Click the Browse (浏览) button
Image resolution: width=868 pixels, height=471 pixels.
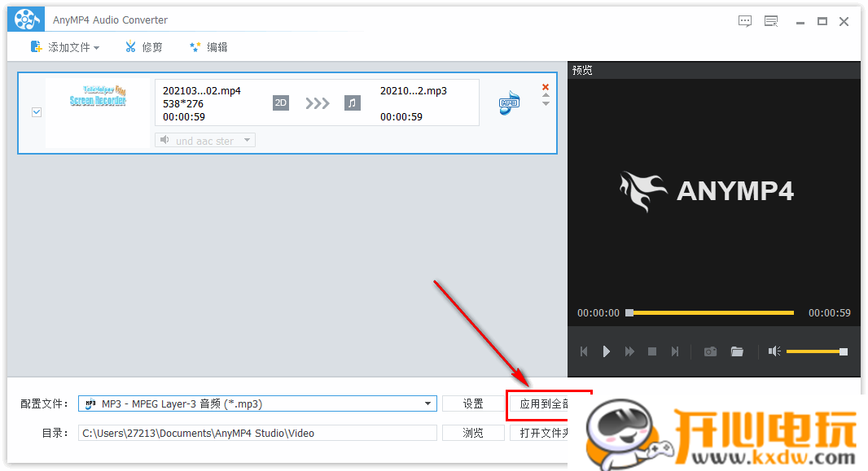coord(473,433)
